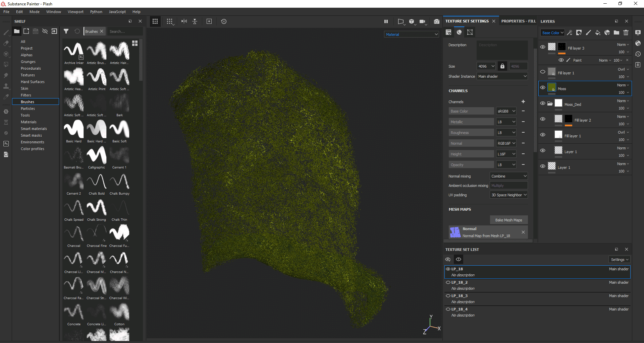
Task: Click the Bake Mesh Maps button
Action: point(508,220)
